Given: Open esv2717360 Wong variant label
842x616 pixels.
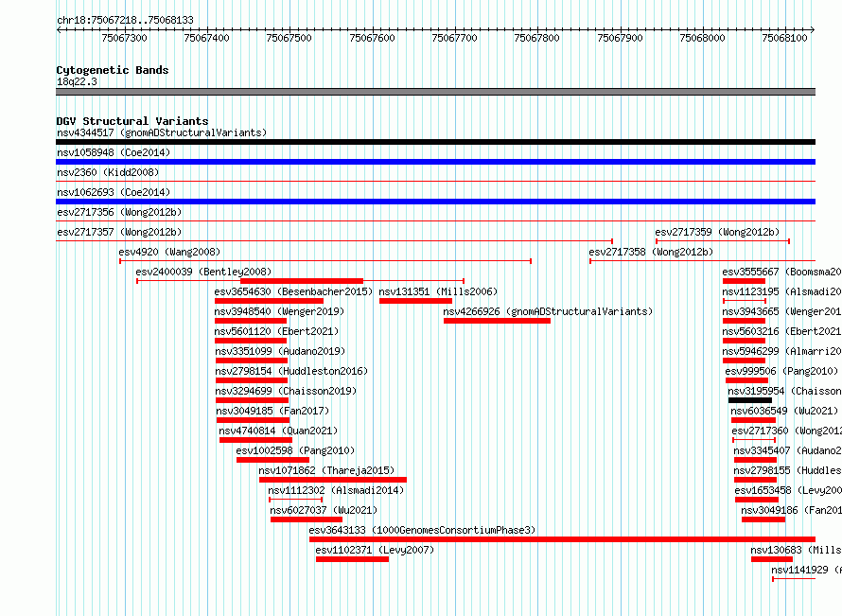Looking at the screenshot, I should pyautogui.click(x=787, y=431).
